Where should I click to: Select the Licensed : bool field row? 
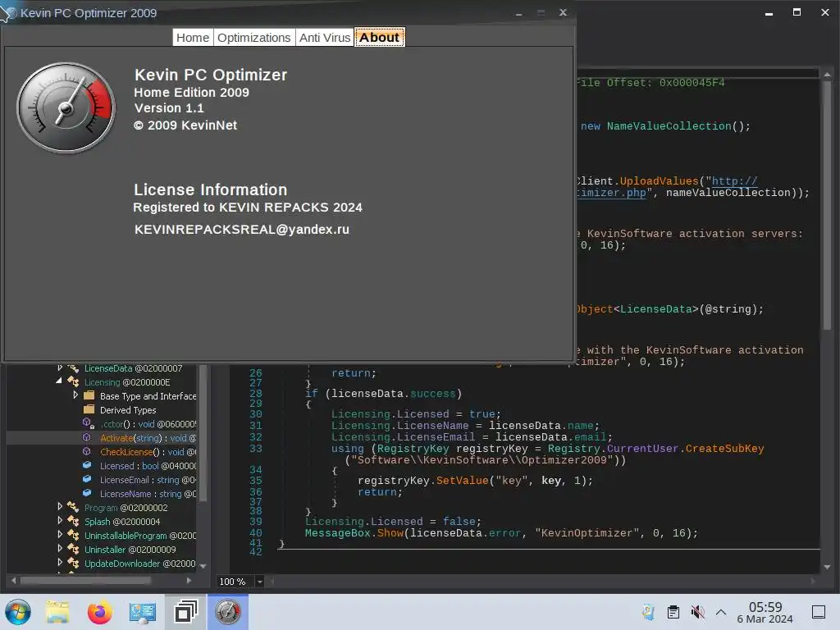(148, 466)
